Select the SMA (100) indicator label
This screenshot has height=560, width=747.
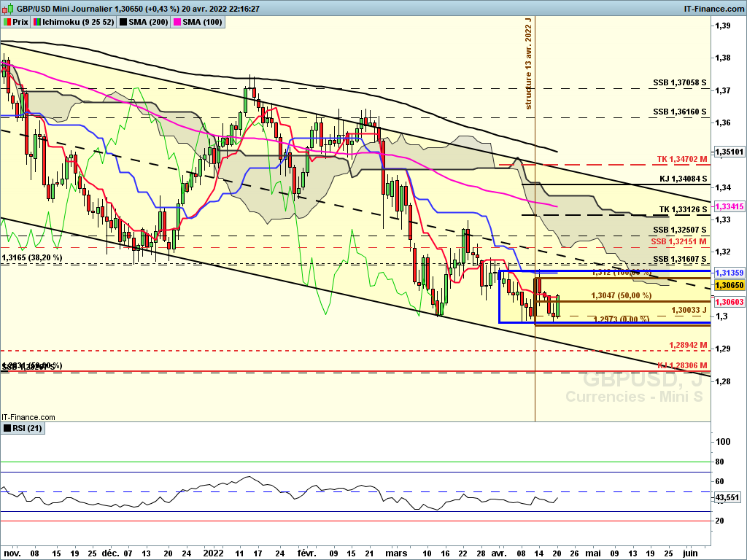click(x=204, y=22)
